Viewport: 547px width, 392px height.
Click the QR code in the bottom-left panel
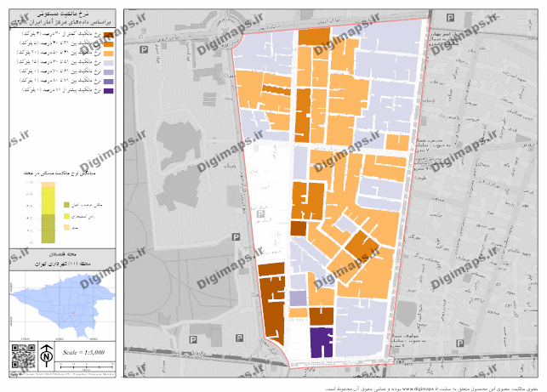23,356
